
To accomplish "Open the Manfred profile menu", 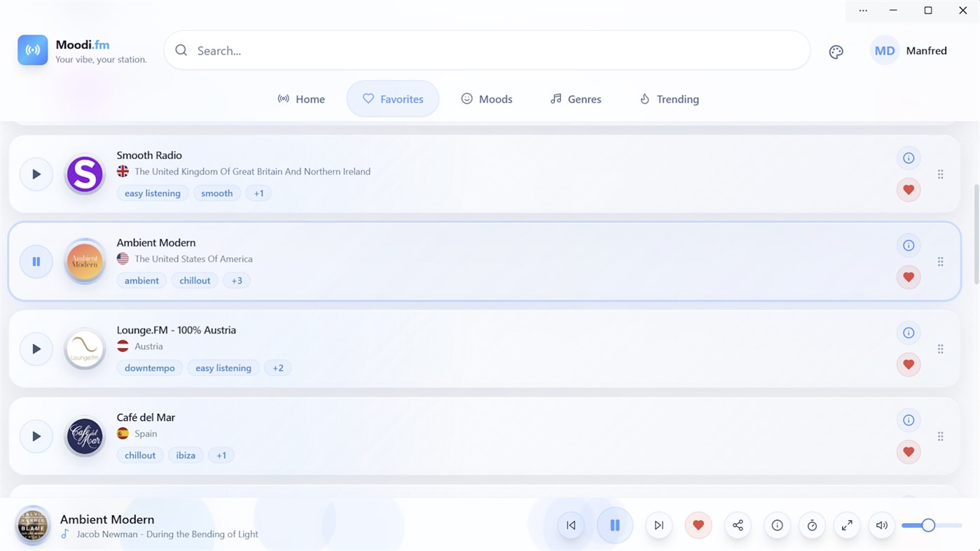I will pyautogui.click(x=909, y=51).
